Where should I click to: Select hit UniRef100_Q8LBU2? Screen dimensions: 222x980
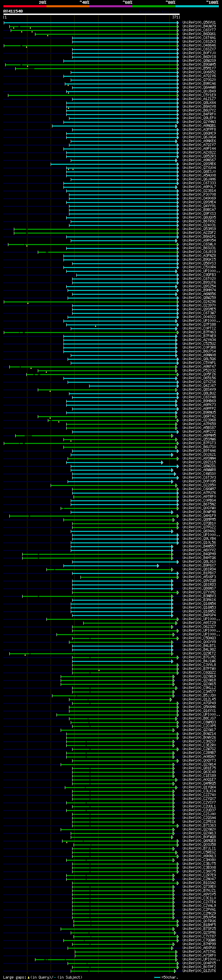coord(199,394)
